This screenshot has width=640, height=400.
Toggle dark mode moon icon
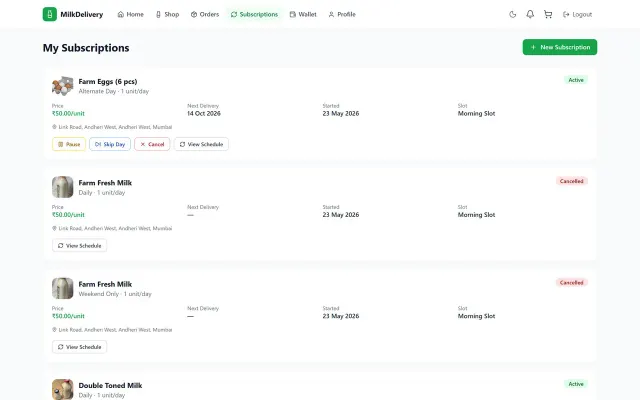click(513, 14)
